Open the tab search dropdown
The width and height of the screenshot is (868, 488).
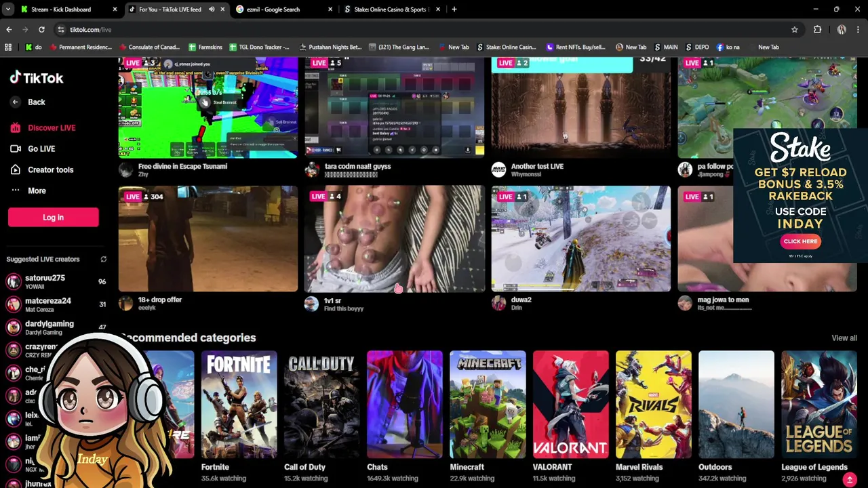9,9
